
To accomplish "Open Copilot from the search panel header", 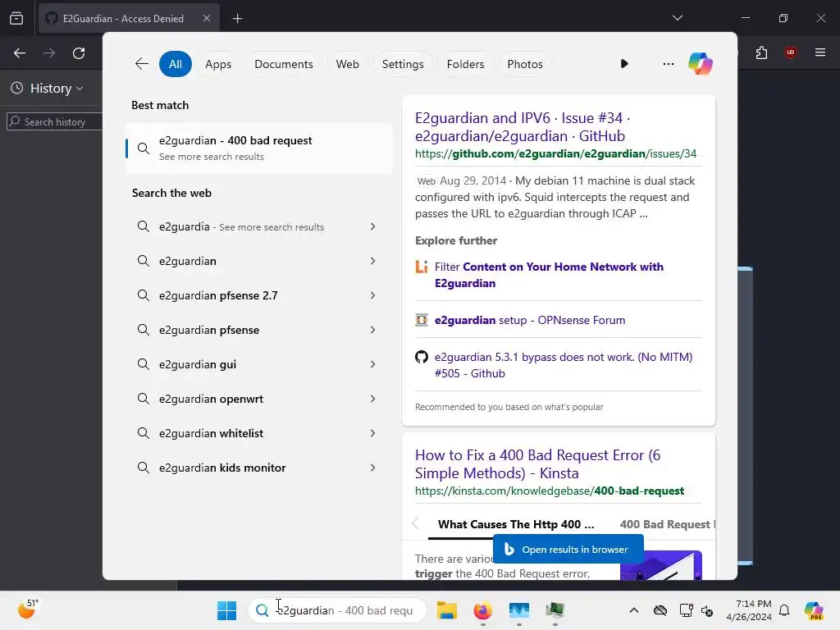I will pos(701,64).
